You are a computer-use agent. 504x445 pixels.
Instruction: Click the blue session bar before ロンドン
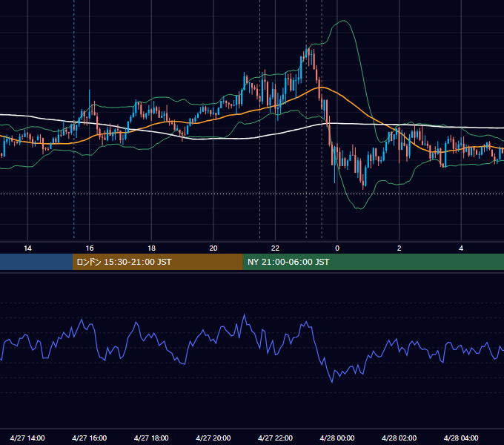click(36, 262)
